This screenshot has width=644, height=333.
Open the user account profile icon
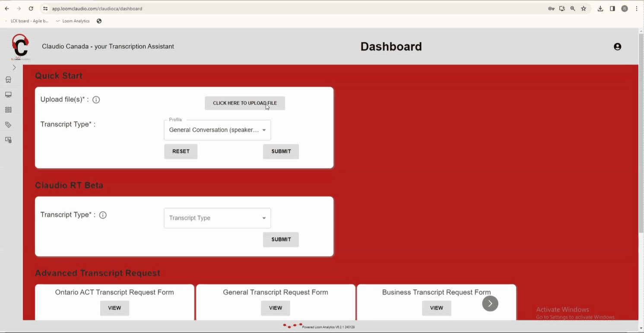(618, 47)
